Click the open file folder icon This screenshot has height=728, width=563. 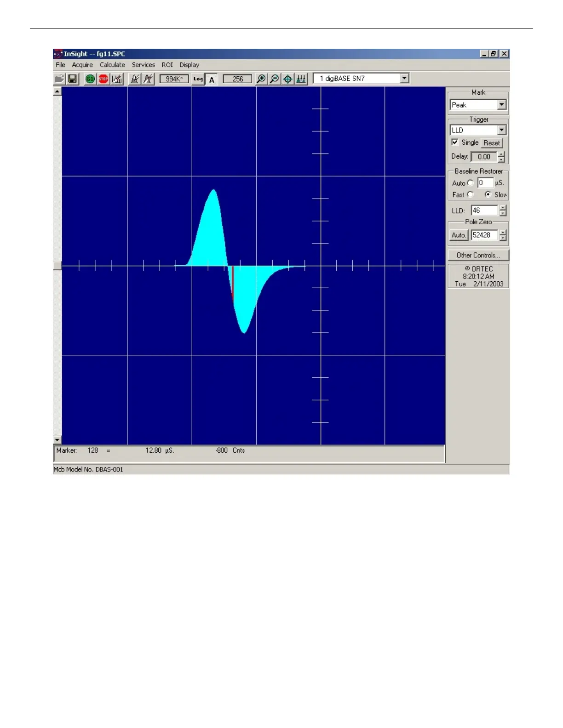[59, 79]
